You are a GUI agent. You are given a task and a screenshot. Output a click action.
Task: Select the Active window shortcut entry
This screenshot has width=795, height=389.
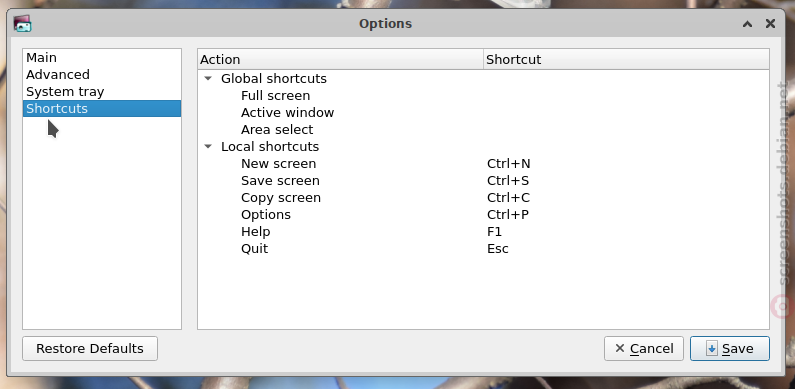click(x=483, y=113)
